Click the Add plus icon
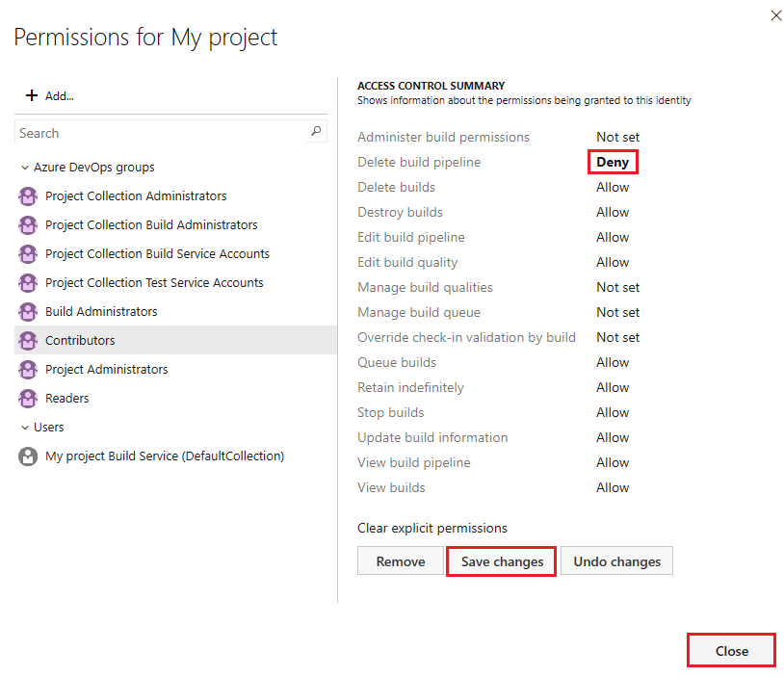Viewport: 784px width, 677px height. [32, 94]
